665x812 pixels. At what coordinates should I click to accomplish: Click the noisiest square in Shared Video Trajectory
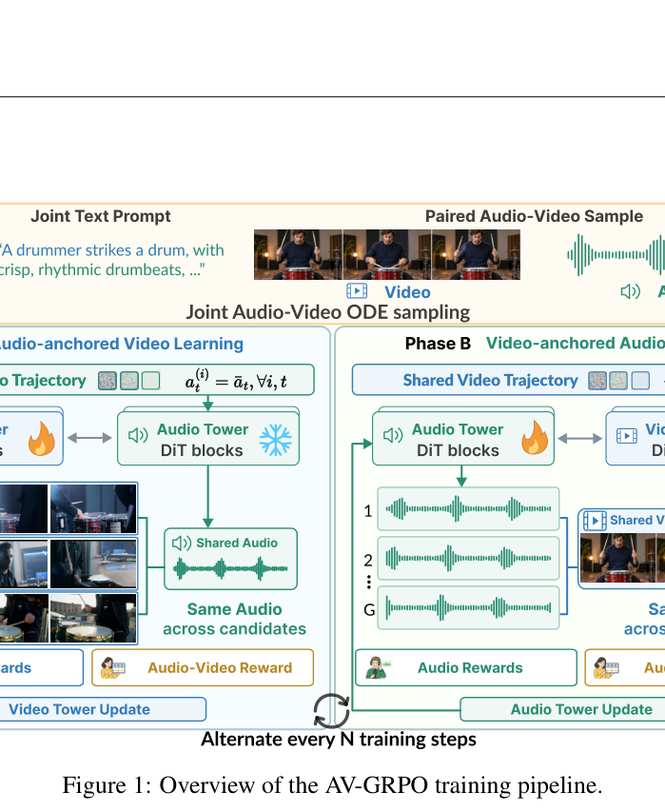[x=597, y=381]
